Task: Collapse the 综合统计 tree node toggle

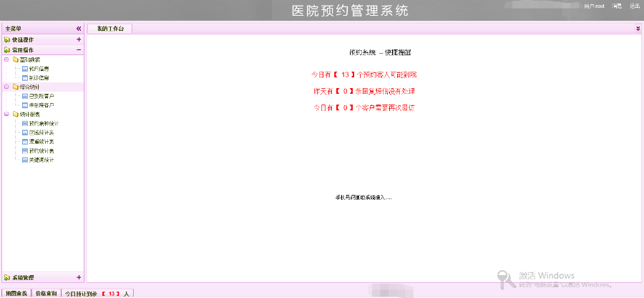Action: pyautogui.click(x=6, y=87)
